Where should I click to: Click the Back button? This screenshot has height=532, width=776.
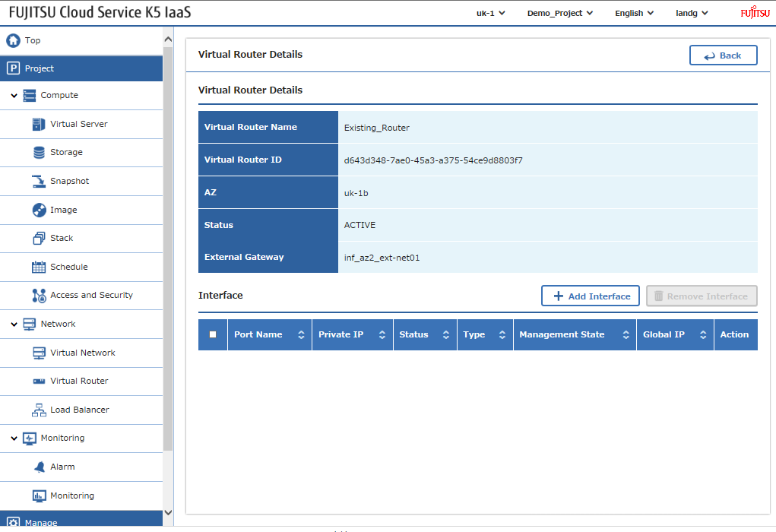(723, 55)
